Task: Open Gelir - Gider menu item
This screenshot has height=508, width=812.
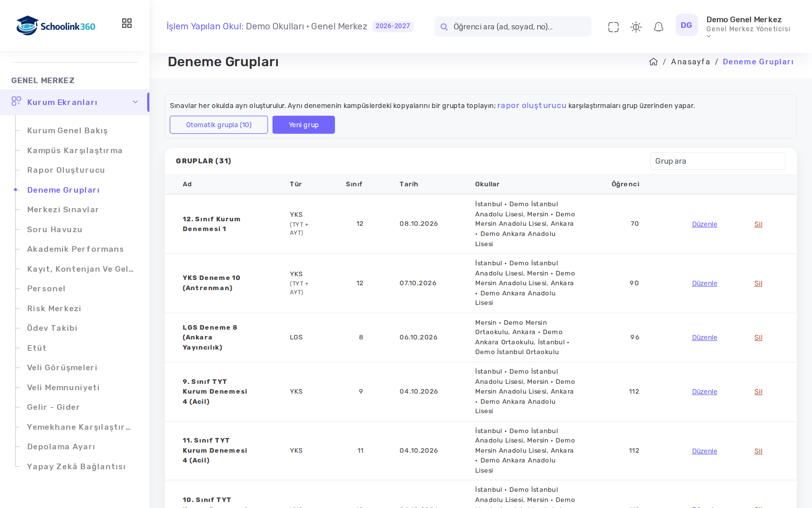Action: tap(53, 407)
